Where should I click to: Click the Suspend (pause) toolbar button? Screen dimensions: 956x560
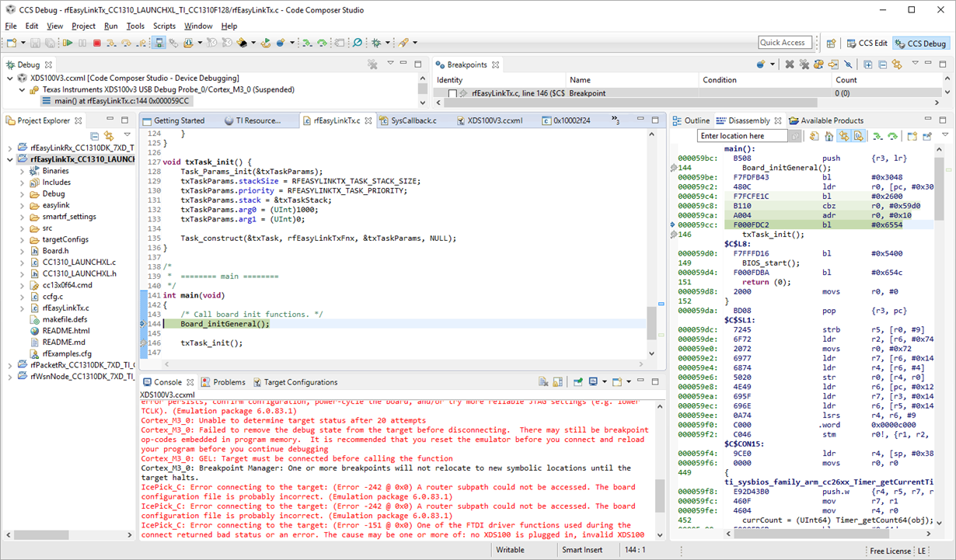click(82, 43)
